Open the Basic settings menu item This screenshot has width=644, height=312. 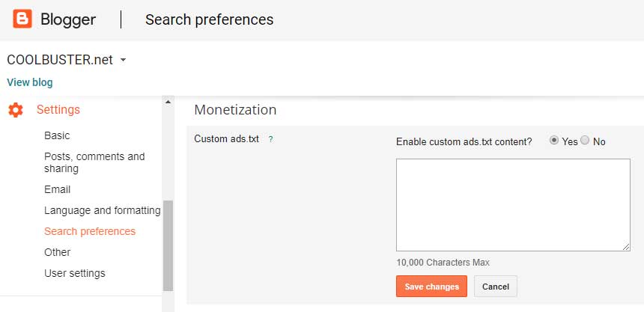(57, 135)
